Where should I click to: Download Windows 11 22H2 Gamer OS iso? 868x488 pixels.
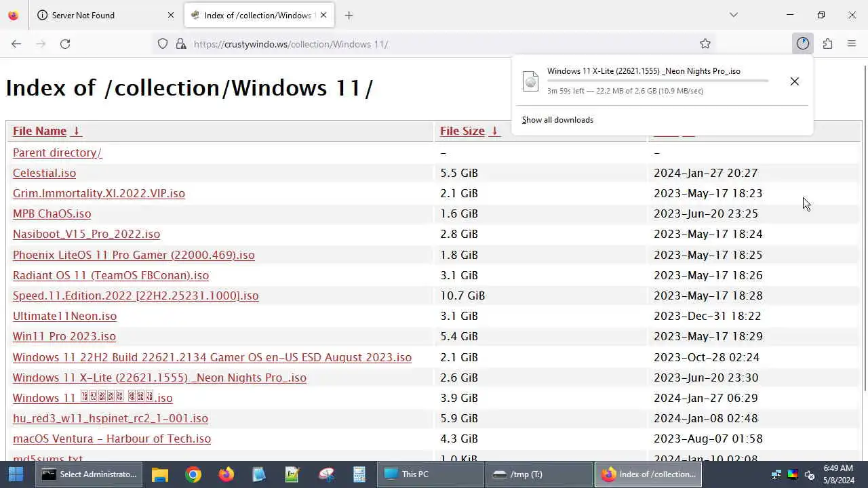click(x=212, y=357)
